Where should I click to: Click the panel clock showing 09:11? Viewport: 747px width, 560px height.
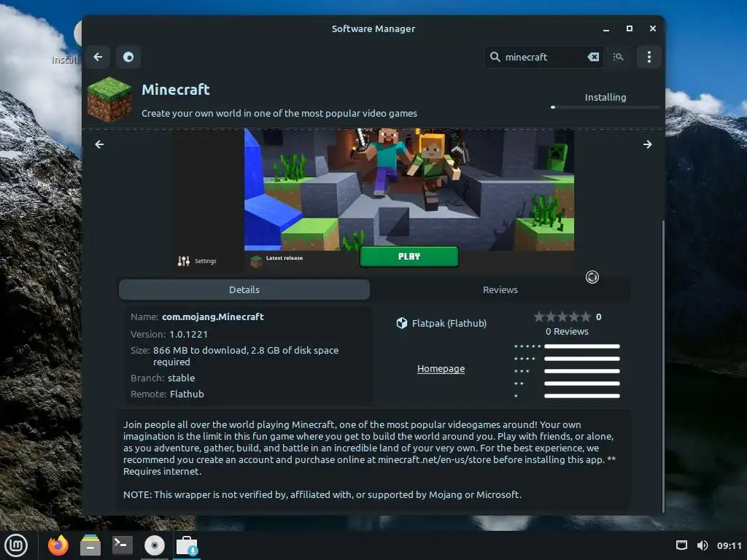coord(729,545)
